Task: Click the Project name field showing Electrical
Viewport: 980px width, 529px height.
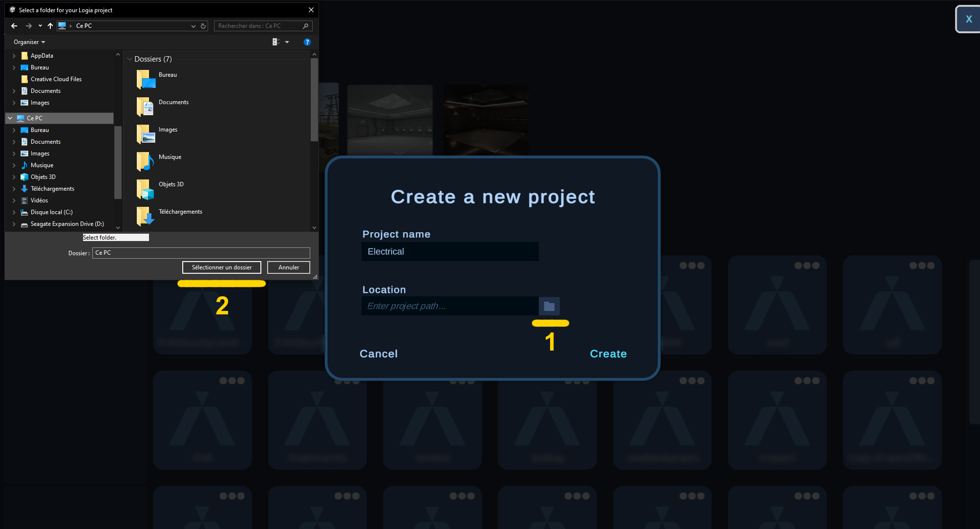Action: [x=449, y=251]
